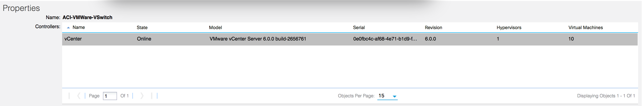Screen dimensions: 644x106
Task: Go to the first page of controllers
Action: tap(69, 96)
